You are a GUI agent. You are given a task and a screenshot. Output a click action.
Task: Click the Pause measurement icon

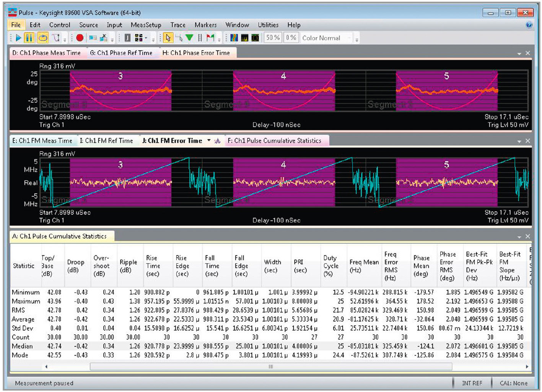(29, 38)
